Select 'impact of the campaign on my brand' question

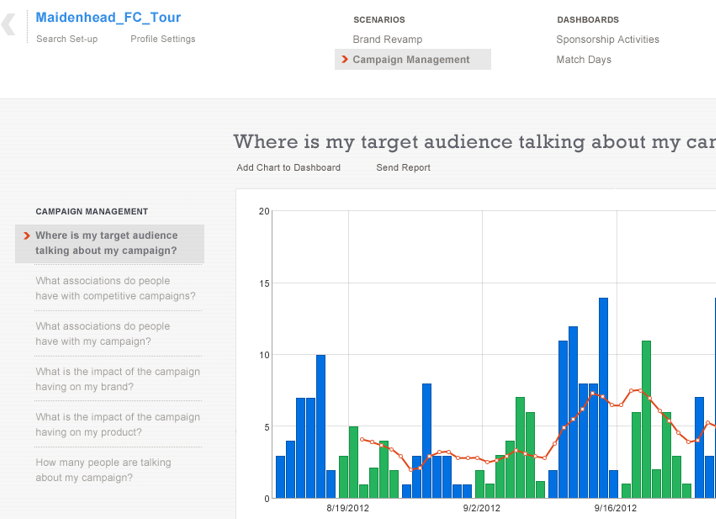coord(118,379)
